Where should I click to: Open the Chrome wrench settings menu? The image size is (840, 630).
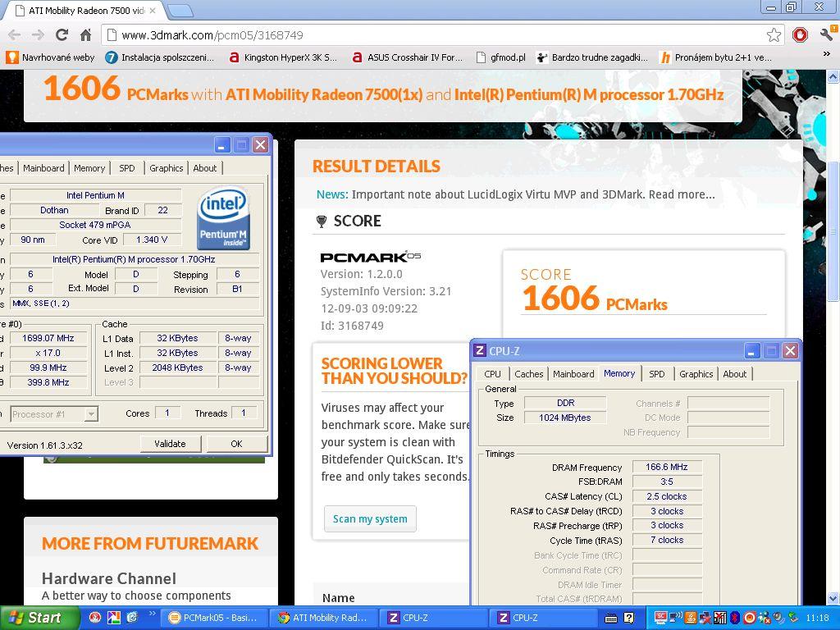coord(827,34)
